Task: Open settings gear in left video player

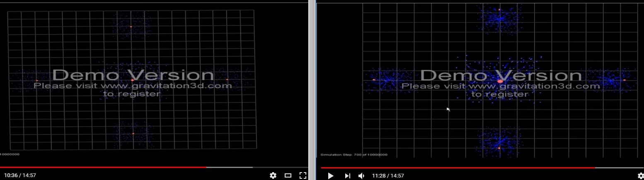Action: [x=273, y=175]
